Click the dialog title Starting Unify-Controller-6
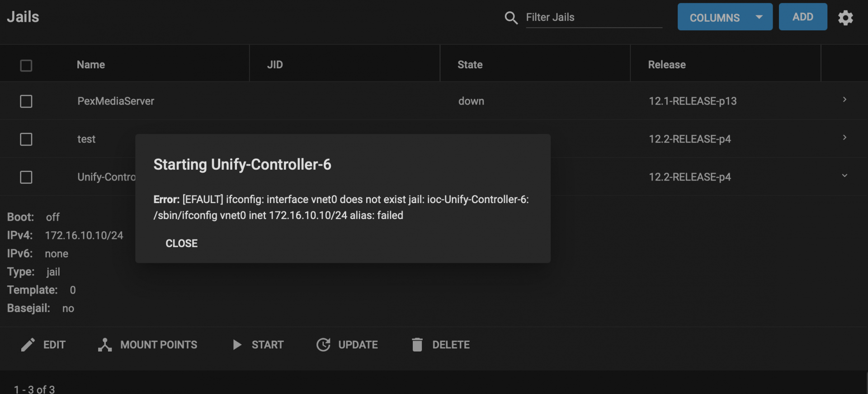 [x=242, y=165]
